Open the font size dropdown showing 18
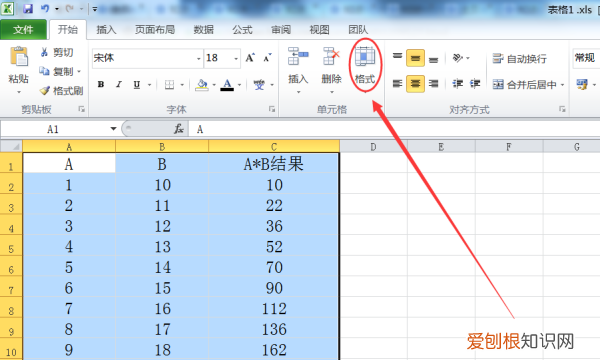Screen dimensions: 600x360 point(236,58)
